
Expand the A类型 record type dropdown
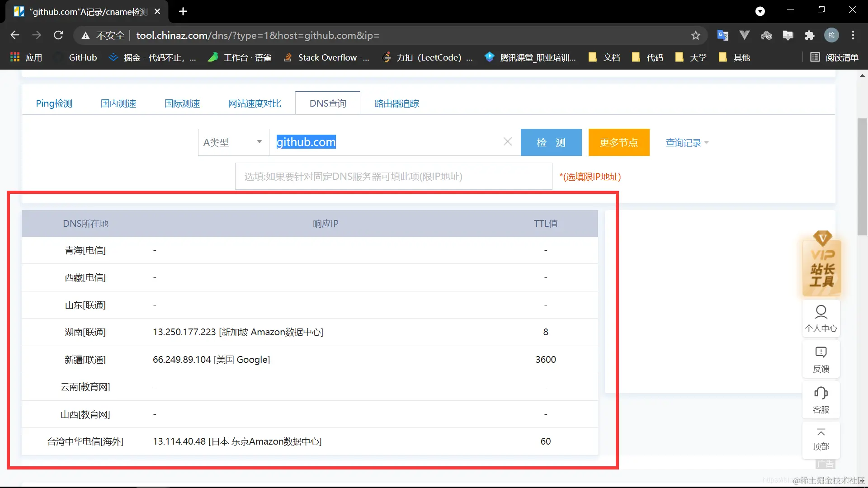233,142
